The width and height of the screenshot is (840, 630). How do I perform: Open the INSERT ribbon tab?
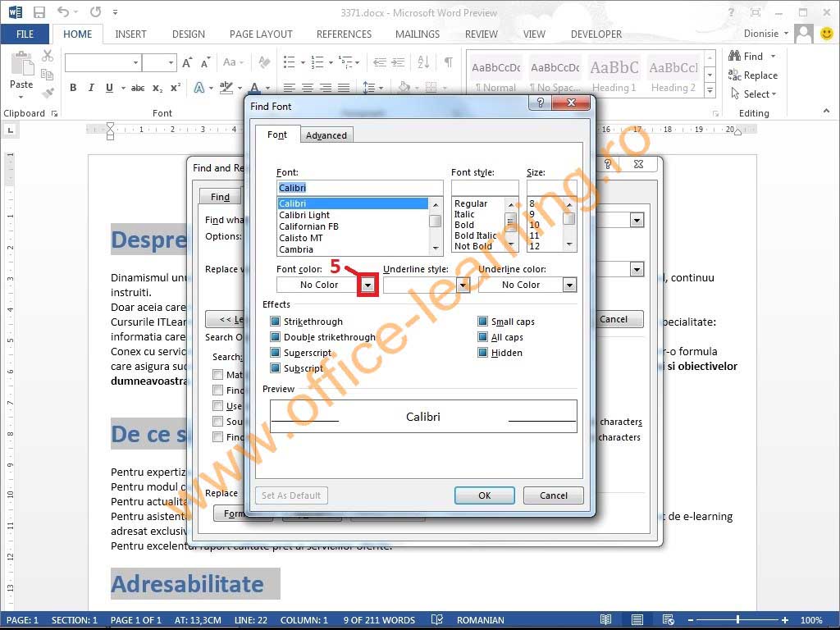click(x=130, y=34)
